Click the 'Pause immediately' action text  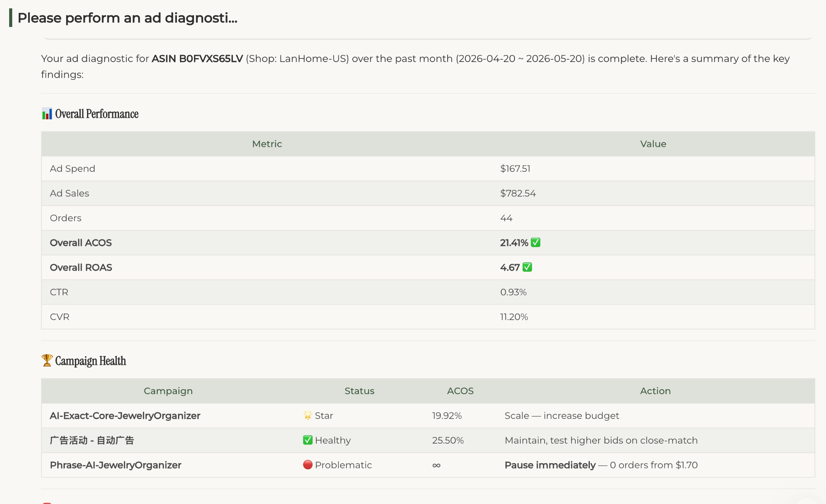tap(550, 465)
